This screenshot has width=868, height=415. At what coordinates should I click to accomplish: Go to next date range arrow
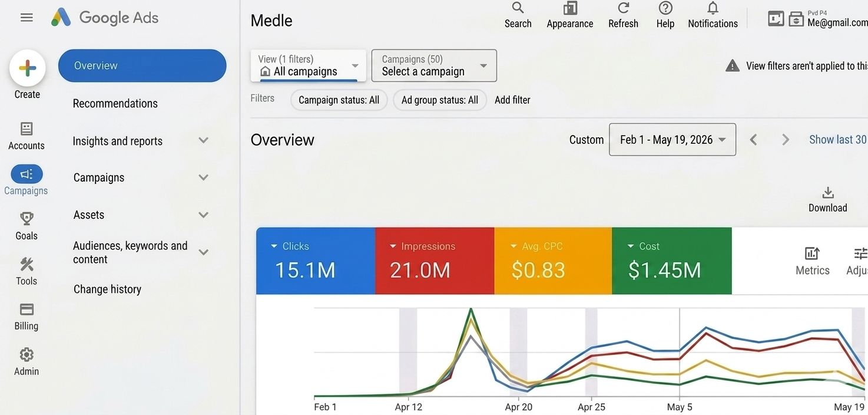click(785, 140)
